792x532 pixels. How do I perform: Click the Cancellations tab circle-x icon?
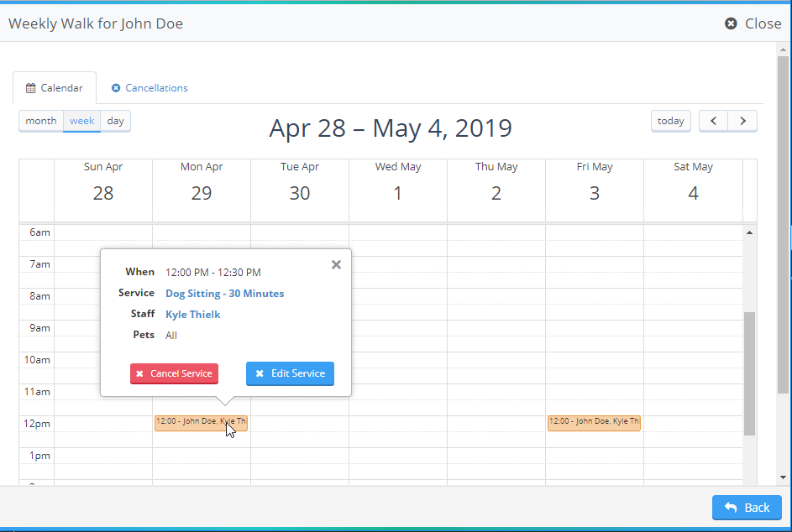click(116, 88)
